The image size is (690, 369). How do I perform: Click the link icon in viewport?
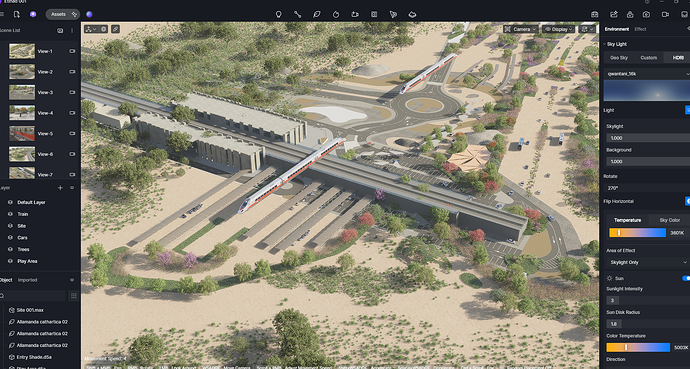115,29
